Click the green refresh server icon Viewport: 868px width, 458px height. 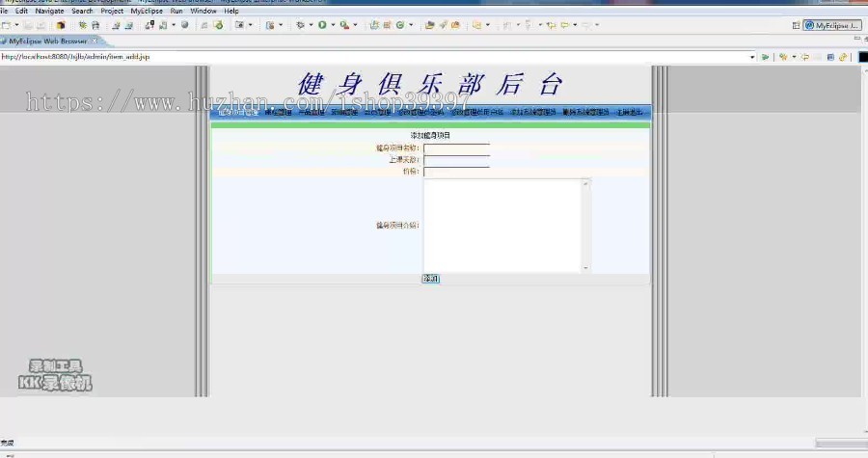coord(219,25)
